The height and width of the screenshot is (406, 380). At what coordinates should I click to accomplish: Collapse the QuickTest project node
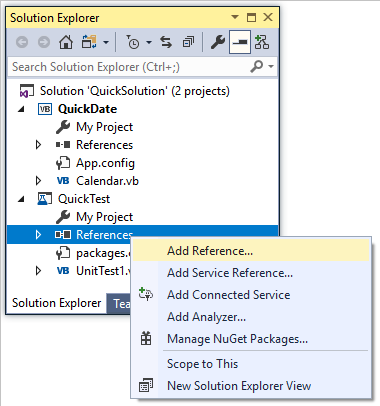[21, 199]
